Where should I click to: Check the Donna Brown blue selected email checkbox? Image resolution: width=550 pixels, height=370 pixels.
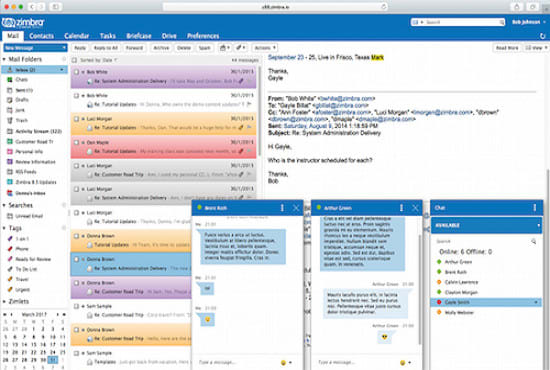[76, 259]
